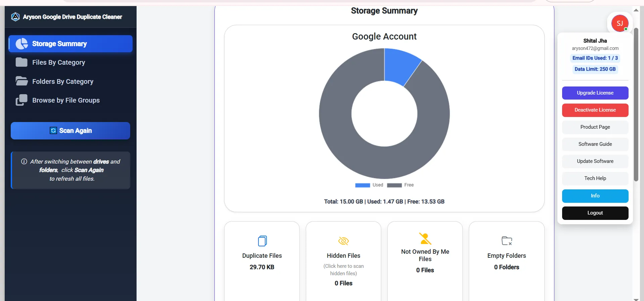Click the Scan Again button
The width and height of the screenshot is (644, 301).
coord(70,131)
